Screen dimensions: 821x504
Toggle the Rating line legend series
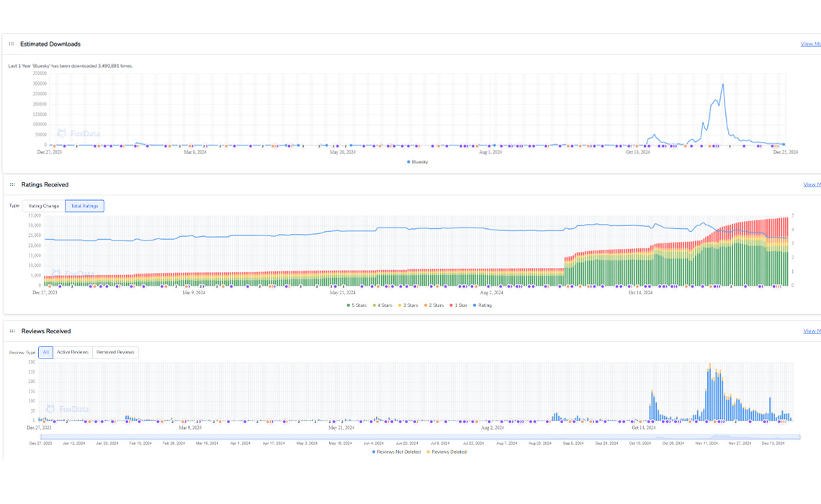point(483,306)
